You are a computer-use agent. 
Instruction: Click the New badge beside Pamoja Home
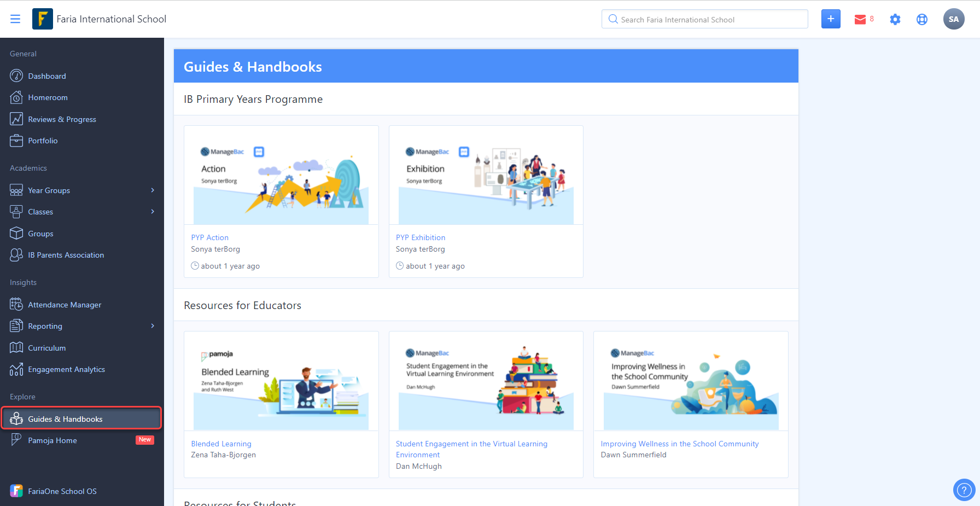coord(145,440)
